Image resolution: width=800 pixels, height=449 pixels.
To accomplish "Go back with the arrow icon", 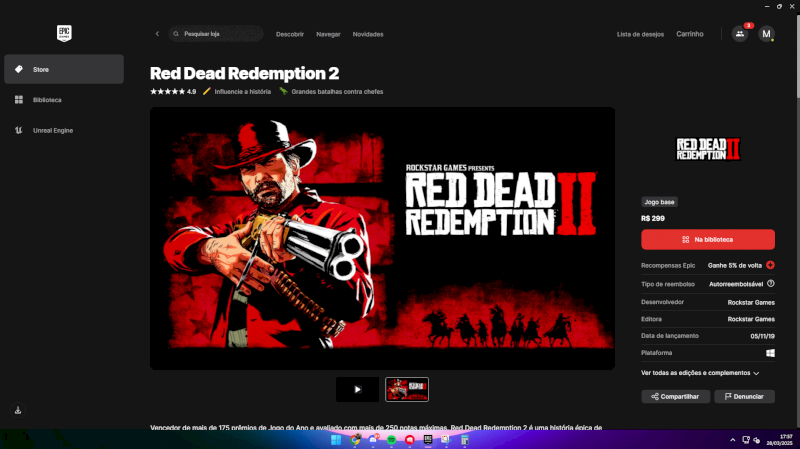I will (x=157, y=34).
